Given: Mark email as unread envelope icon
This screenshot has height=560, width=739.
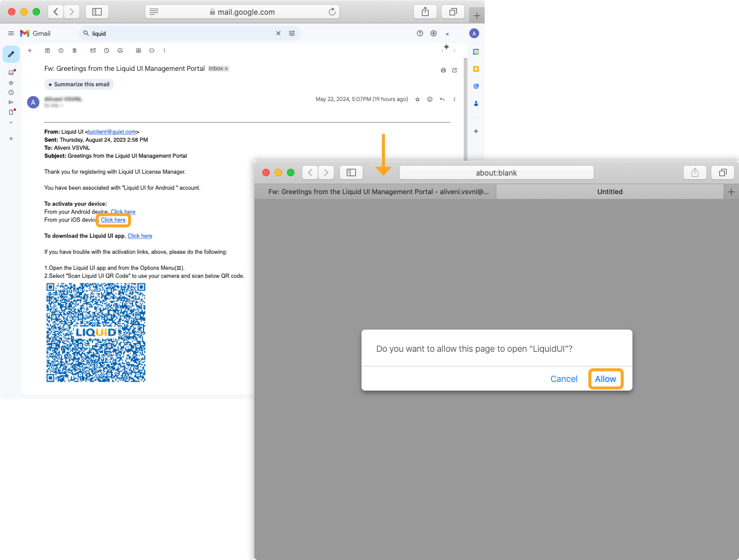Looking at the screenshot, I should coord(93,51).
